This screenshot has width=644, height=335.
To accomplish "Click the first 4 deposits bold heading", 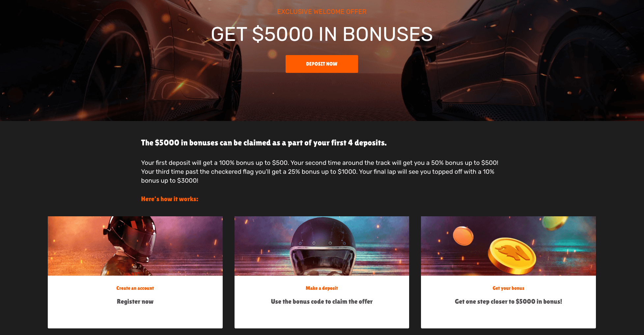I will [264, 143].
